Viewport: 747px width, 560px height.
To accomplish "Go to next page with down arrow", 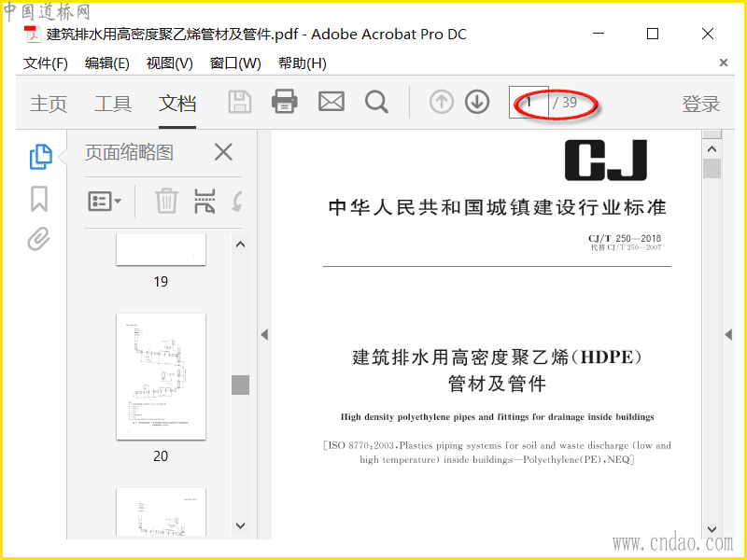I will point(477,102).
